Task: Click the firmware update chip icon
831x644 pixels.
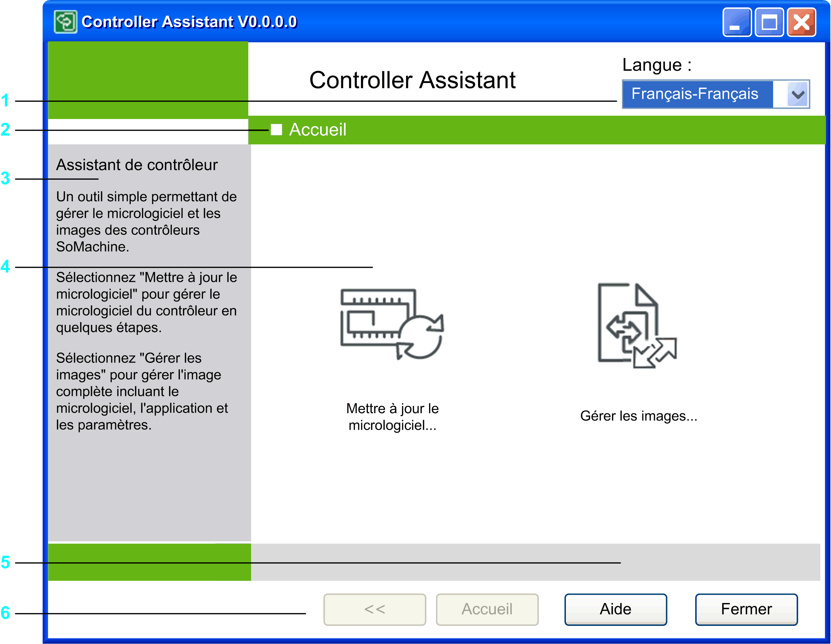Action: [392, 324]
